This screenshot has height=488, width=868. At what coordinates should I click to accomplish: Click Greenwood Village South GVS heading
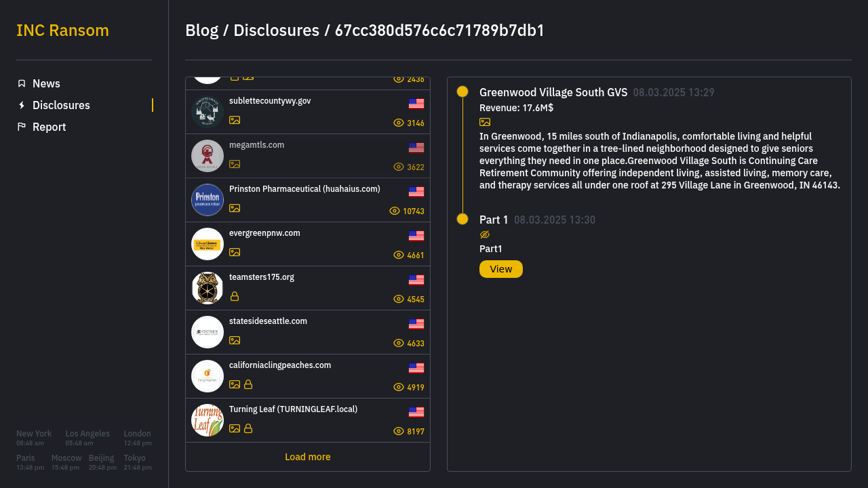click(553, 92)
